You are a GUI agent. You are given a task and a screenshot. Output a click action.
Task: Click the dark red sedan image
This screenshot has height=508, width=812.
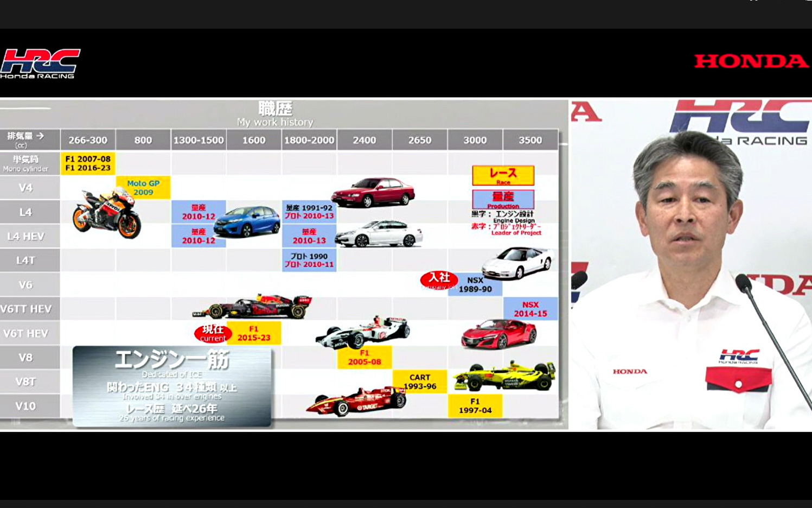point(373,192)
